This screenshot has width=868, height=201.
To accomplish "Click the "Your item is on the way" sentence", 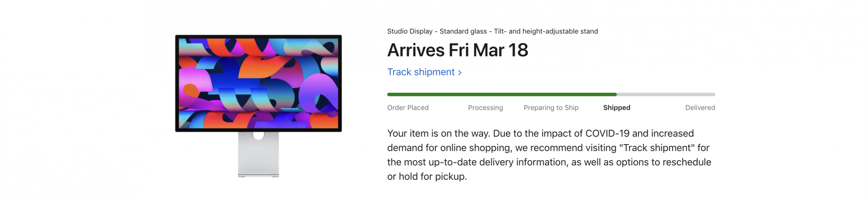I will click(x=438, y=134).
